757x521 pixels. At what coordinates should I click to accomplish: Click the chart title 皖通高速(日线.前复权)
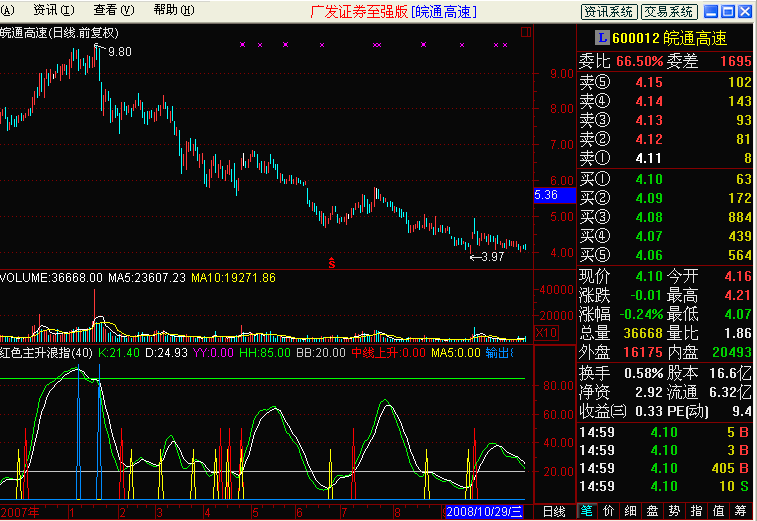coord(59,33)
